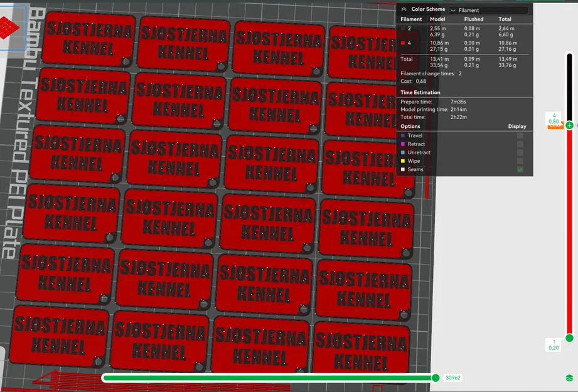The height and width of the screenshot is (392, 578).
Task: Click the 1 0,20 bottom layer label
Action: [x=554, y=345]
